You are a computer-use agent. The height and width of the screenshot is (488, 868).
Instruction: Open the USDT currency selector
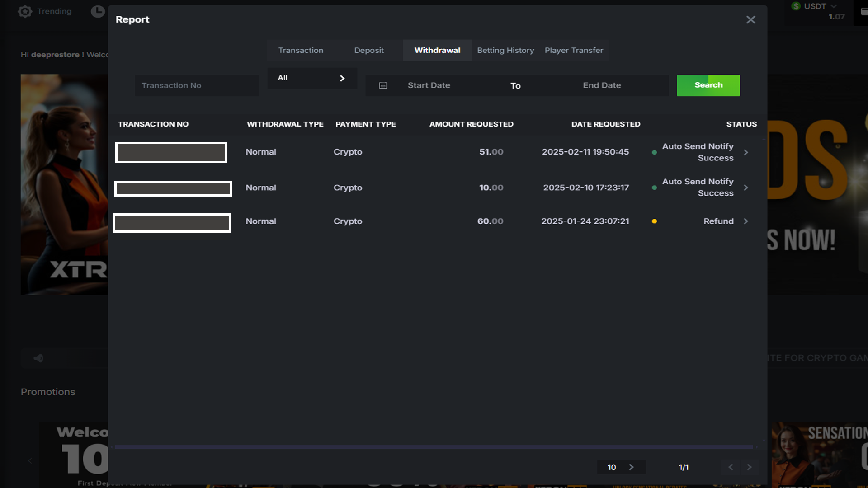click(820, 6)
